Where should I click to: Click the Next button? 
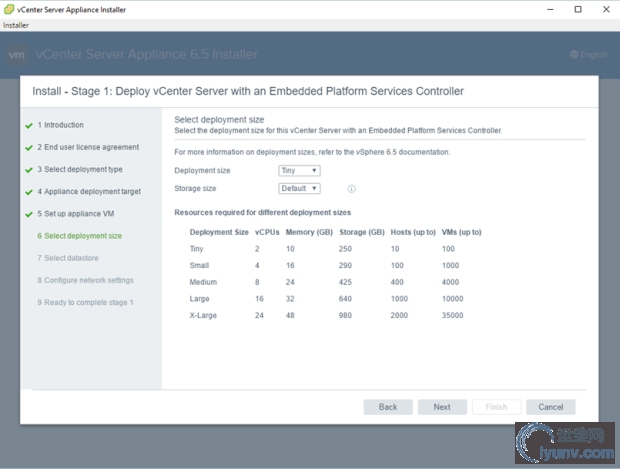[442, 407]
